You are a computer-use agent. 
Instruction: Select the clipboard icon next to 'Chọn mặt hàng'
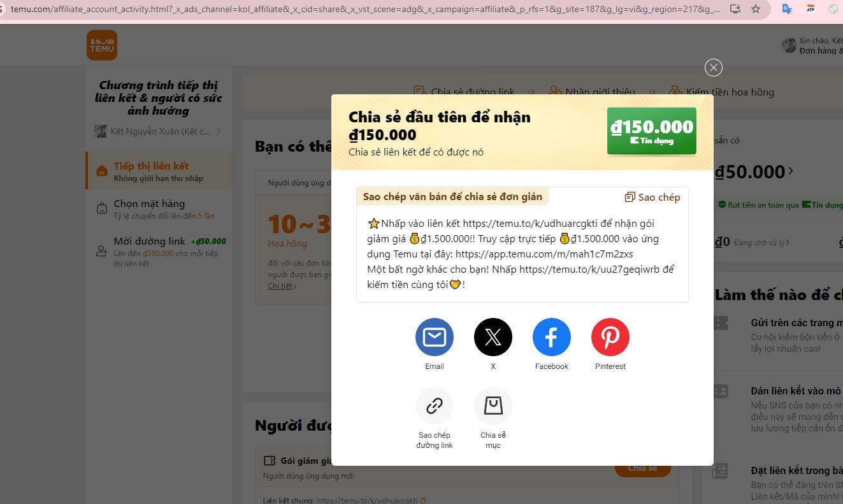102,207
